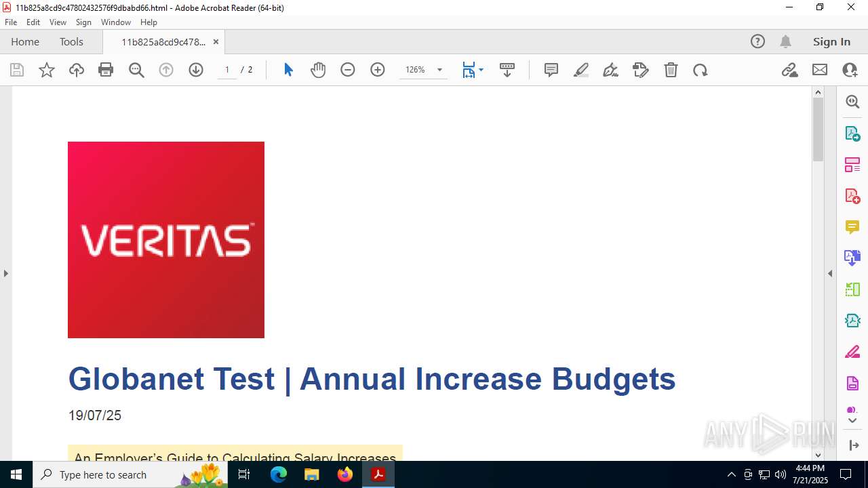Open the Edit menu
The height and width of the screenshot is (488, 868).
tap(33, 22)
